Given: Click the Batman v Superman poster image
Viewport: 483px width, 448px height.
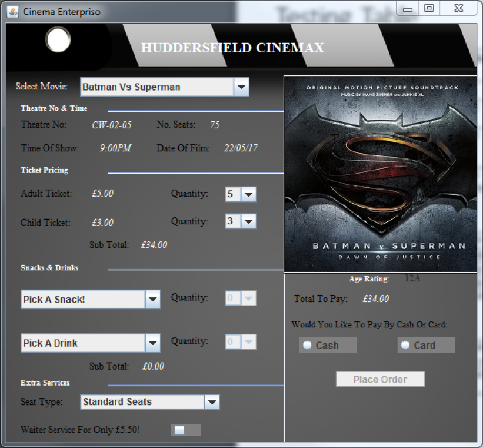Looking at the screenshot, I should click(380, 174).
